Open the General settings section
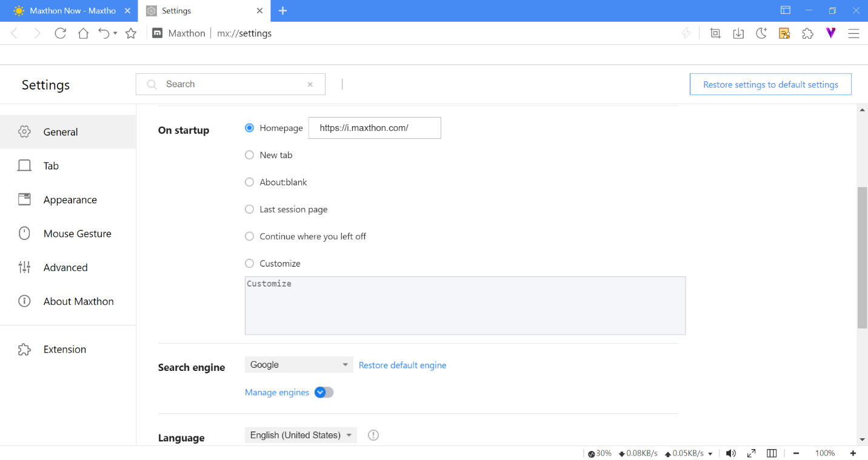The width and height of the screenshot is (868, 460). coord(68,132)
